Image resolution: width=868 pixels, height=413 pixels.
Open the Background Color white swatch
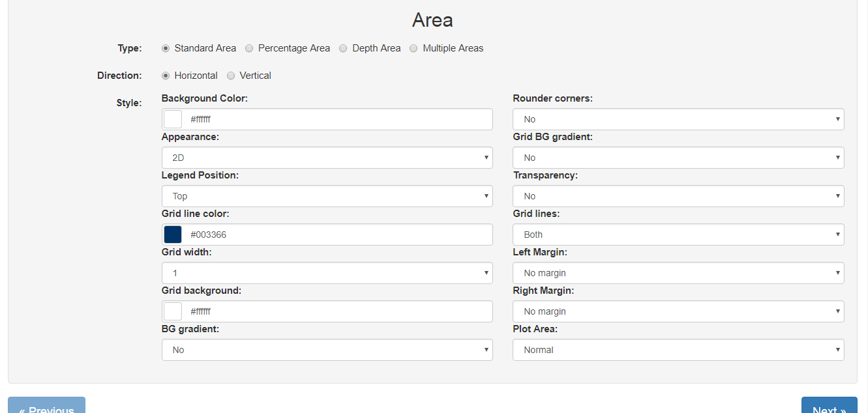pos(173,119)
